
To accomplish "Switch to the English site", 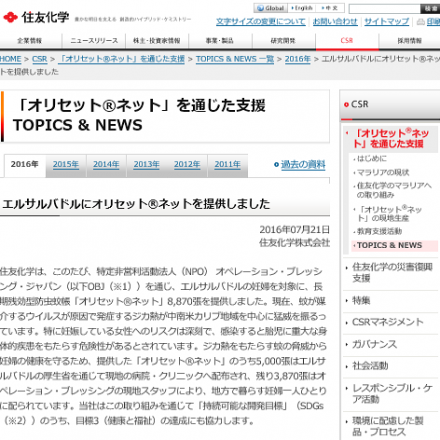I will 302,8.
